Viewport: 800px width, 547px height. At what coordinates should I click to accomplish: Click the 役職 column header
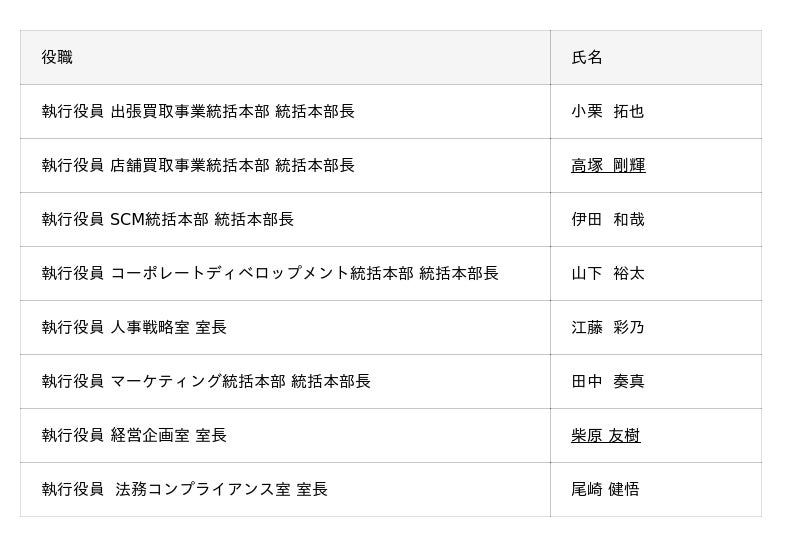click(x=57, y=58)
